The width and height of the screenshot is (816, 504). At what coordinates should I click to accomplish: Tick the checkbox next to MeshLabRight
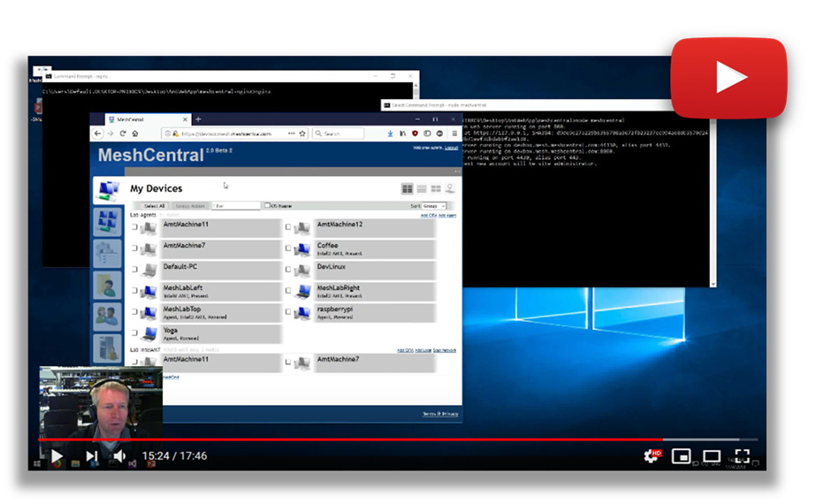click(x=288, y=291)
